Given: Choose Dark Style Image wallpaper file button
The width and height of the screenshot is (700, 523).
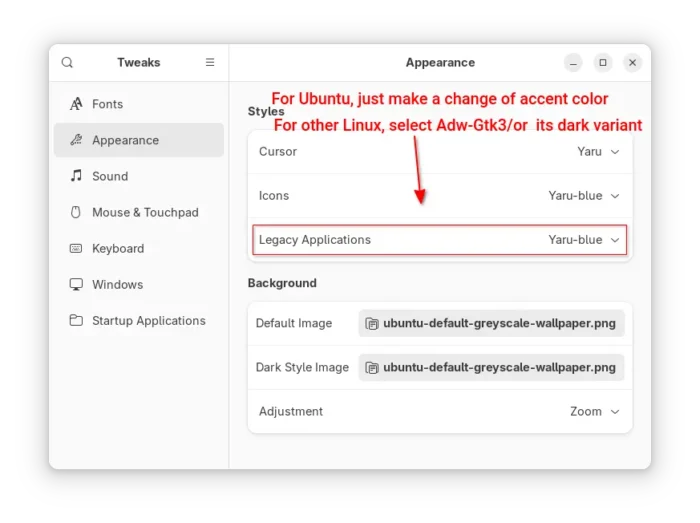Looking at the screenshot, I should pyautogui.click(x=491, y=368).
